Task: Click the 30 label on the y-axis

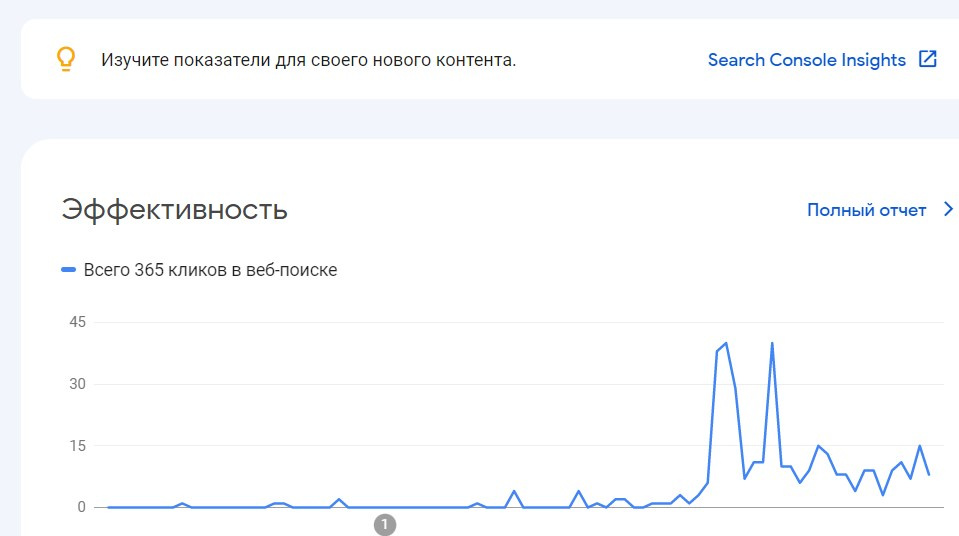Action: [78, 384]
